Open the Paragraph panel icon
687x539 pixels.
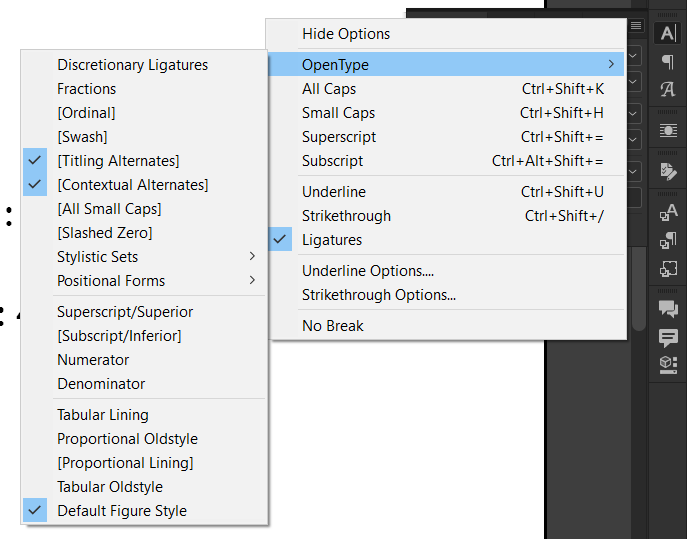pyautogui.click(x=668, y=62)
